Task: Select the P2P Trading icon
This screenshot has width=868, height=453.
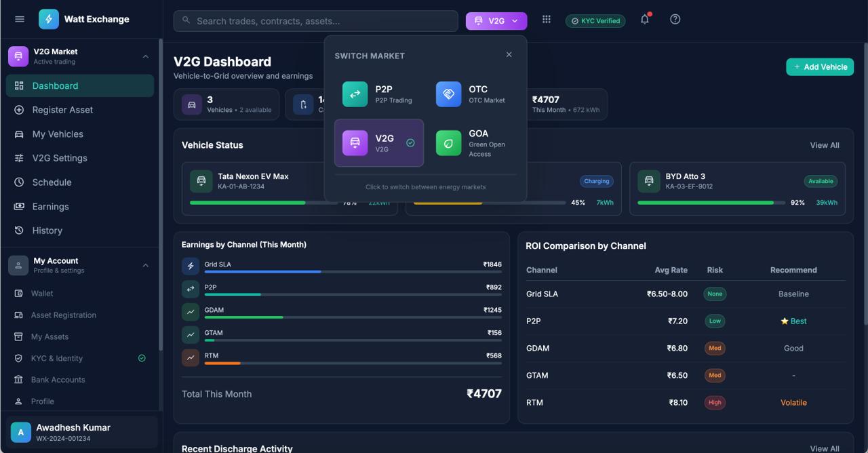Action: click(355, 95)
